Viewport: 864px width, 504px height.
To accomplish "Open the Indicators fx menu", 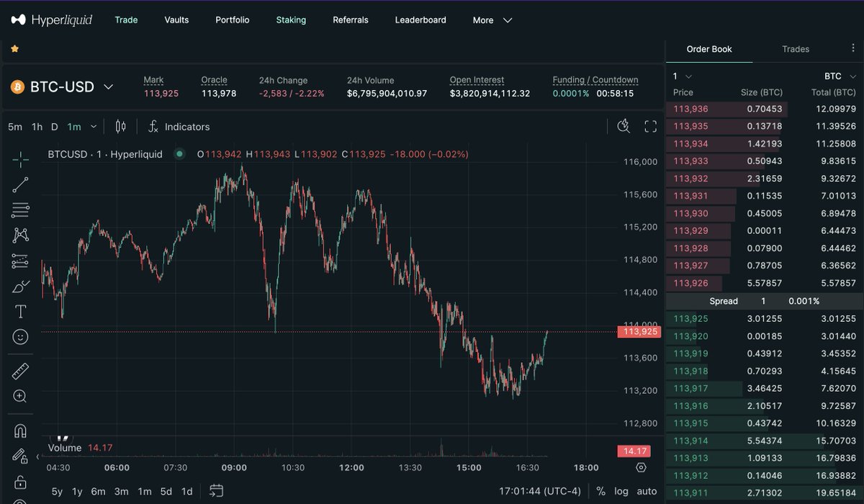I will pos(179,127).
